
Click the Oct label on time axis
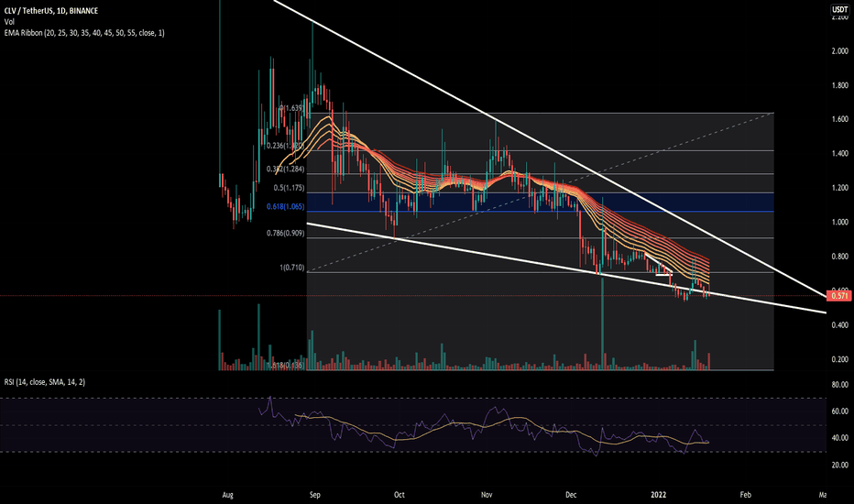[x=400, y=495]
